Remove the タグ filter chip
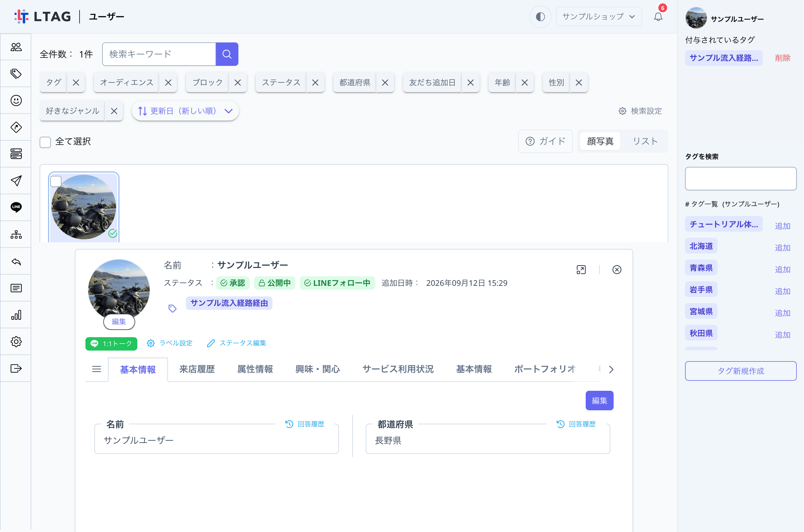804x532 pixels. tap(76, 82)
